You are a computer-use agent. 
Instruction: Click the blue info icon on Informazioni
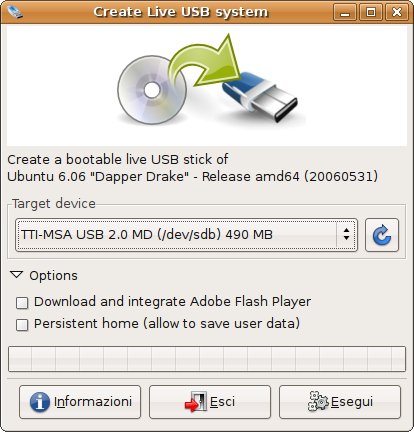[x=40, y=402]
